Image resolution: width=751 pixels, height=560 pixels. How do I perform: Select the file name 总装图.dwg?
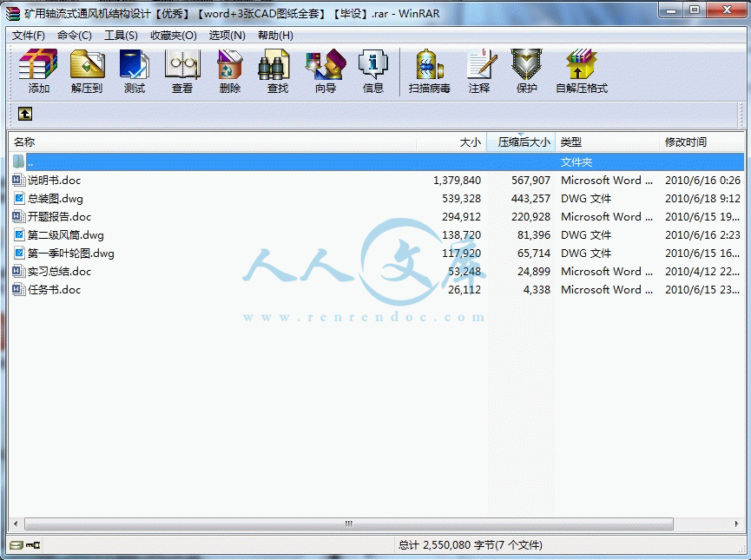point(55,198)
